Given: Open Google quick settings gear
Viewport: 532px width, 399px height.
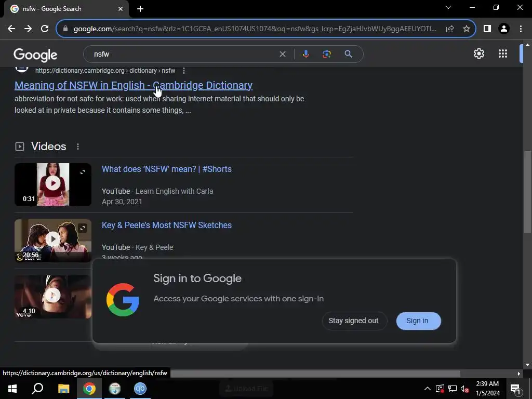Looking at the screenshot, I should [x=478, y=54].
